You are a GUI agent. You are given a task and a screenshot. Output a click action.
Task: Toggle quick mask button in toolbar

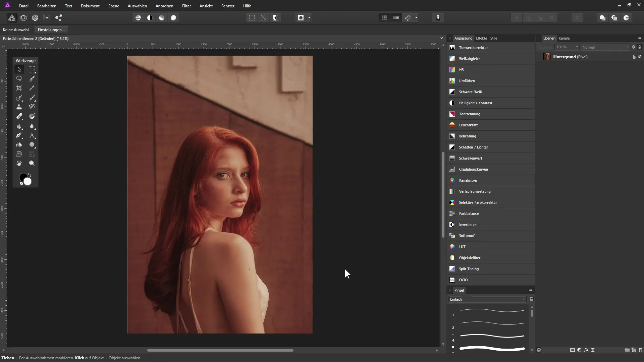point(301,18)
